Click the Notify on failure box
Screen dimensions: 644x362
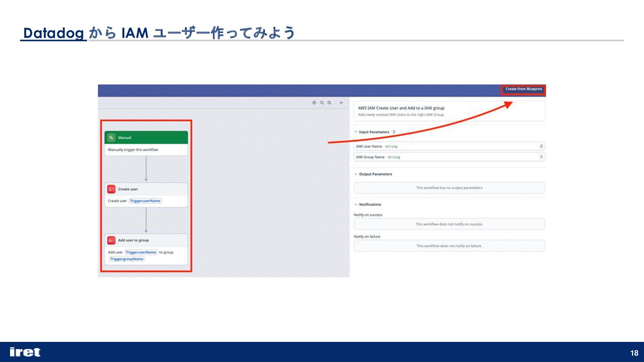[x=449, y=246]
